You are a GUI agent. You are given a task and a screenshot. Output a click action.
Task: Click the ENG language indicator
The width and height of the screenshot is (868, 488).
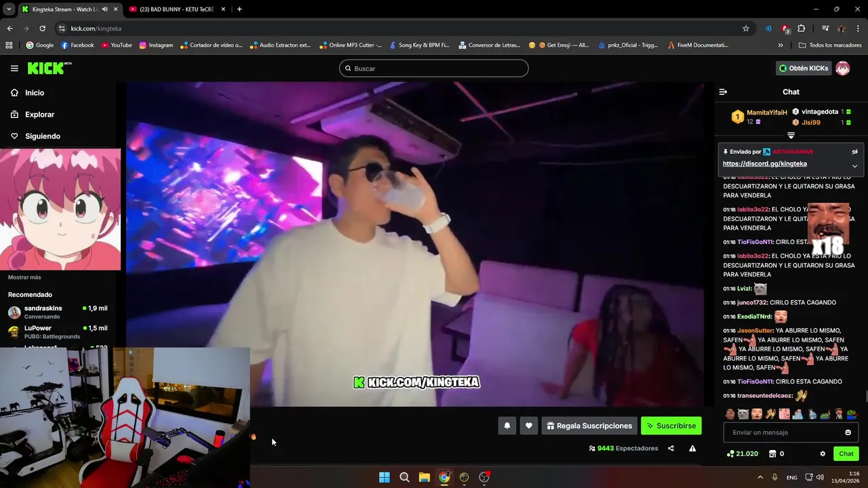tap(791, 477)
